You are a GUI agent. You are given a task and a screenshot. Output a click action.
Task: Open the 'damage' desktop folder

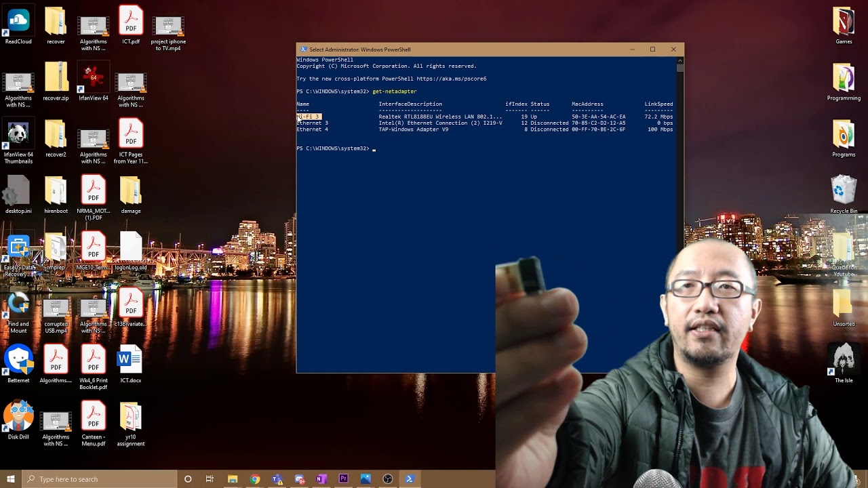click(x=131, y=195)
